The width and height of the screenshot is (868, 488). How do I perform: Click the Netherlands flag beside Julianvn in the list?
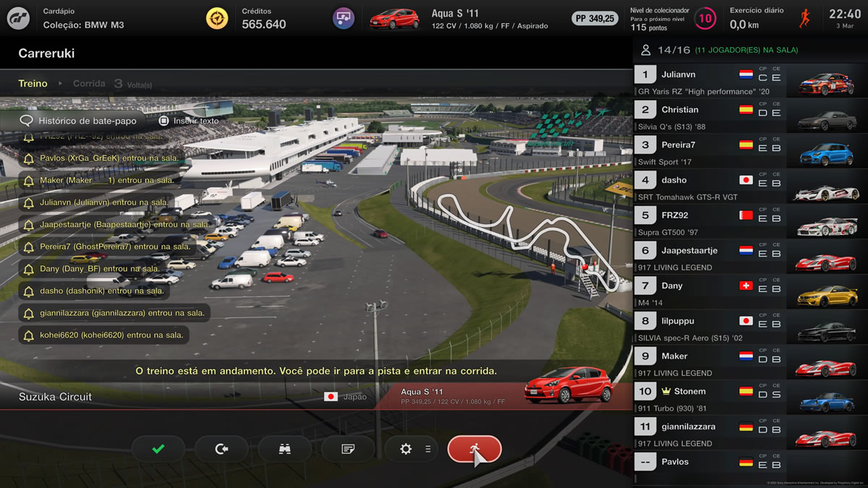tap(746, 74)
